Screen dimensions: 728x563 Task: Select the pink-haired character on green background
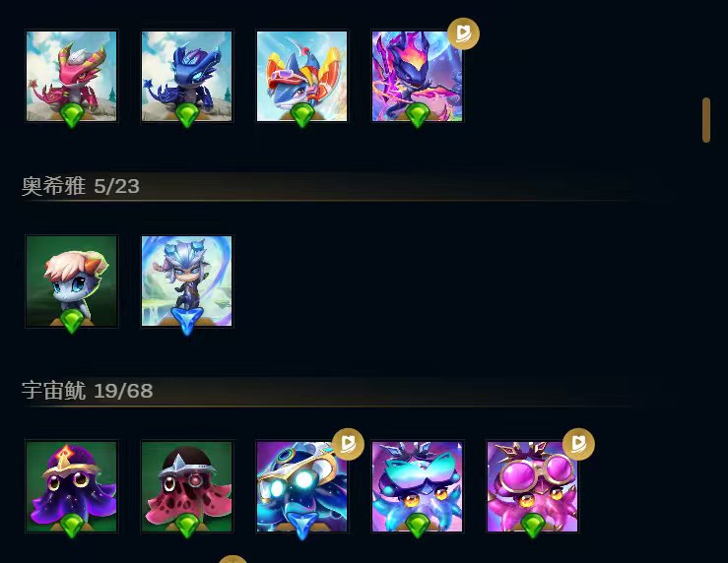(x=72, y=281)
